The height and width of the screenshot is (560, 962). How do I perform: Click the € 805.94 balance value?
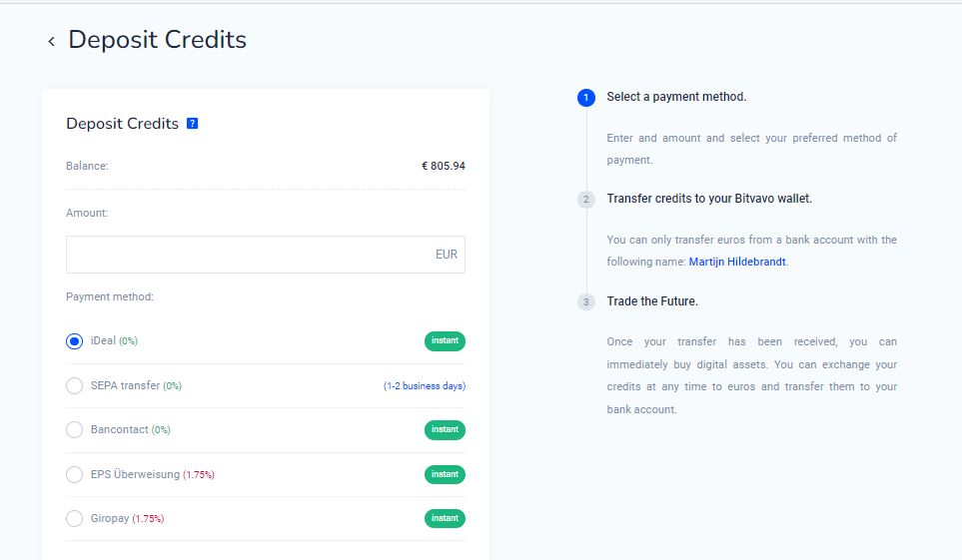443,166
